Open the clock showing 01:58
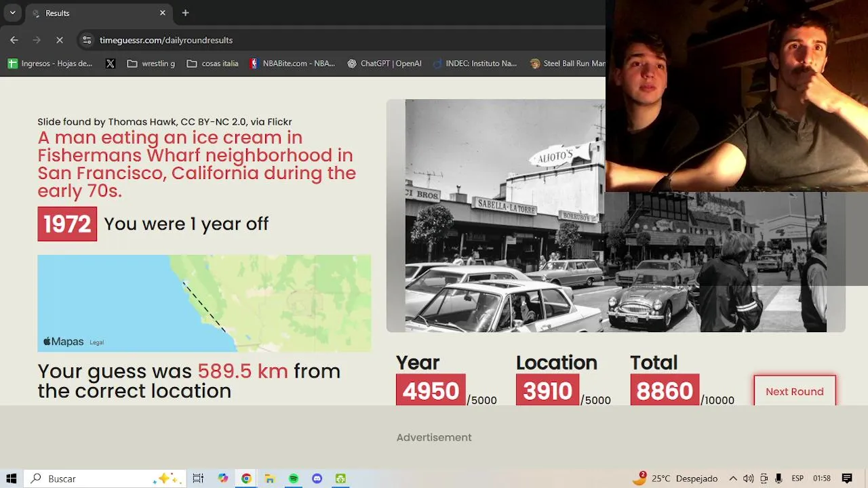Image resolution: width=868 pixels, height=488 pixels. click(822, 479)
